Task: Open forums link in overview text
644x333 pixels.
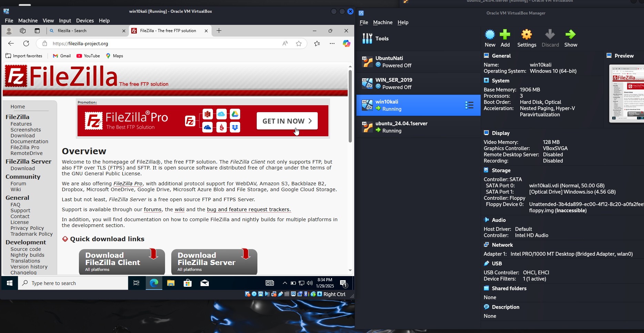Action: click(153, 209)
